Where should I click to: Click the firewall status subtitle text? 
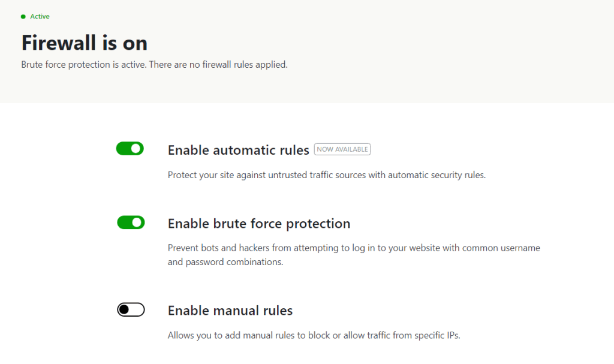point(153,64)
